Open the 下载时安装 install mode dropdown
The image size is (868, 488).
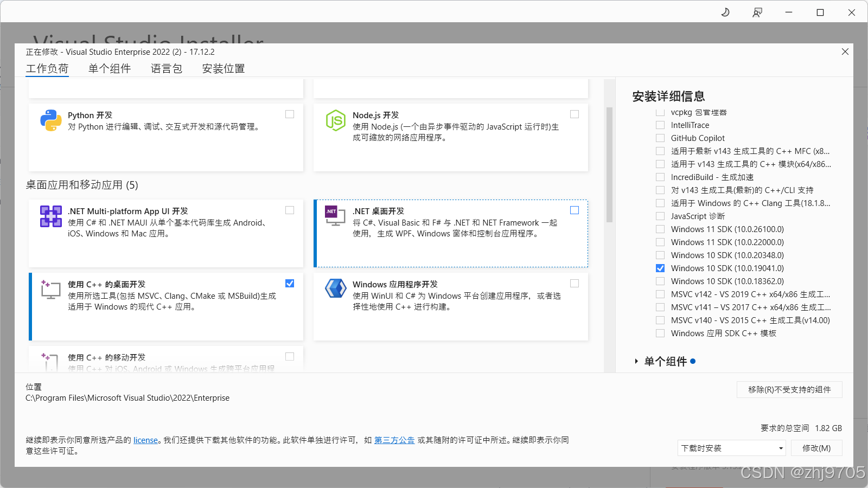731,448
